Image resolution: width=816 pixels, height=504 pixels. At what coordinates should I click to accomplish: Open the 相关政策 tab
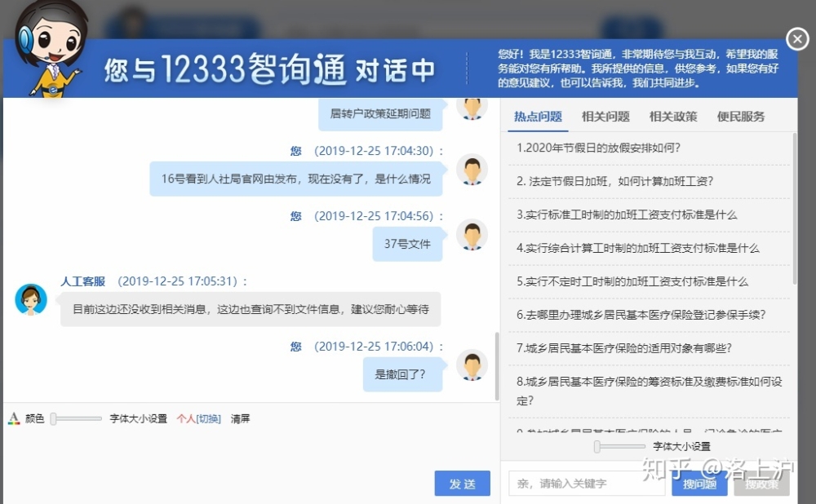[673, 117]
